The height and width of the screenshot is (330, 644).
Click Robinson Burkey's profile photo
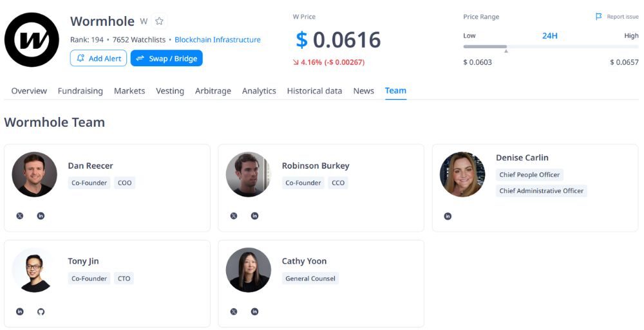[249, 174]
